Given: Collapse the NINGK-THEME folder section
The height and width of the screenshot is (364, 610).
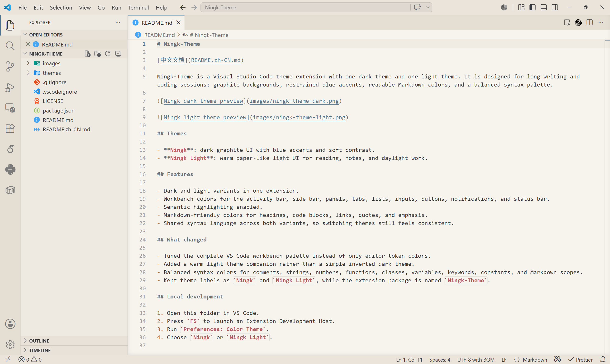Looking at the screenshot, I should pos(25,53).
